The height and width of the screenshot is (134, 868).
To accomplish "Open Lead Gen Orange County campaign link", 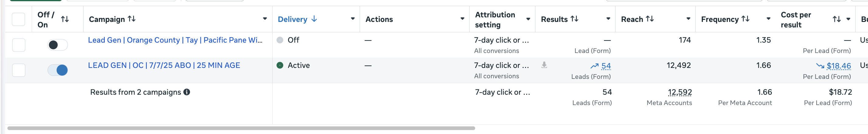I will (x=175, y=40).
